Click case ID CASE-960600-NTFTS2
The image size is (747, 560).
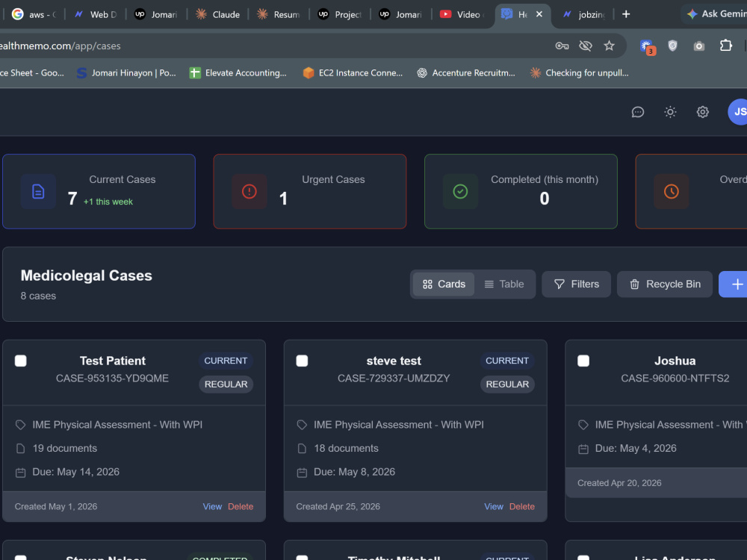click(675, 378)
